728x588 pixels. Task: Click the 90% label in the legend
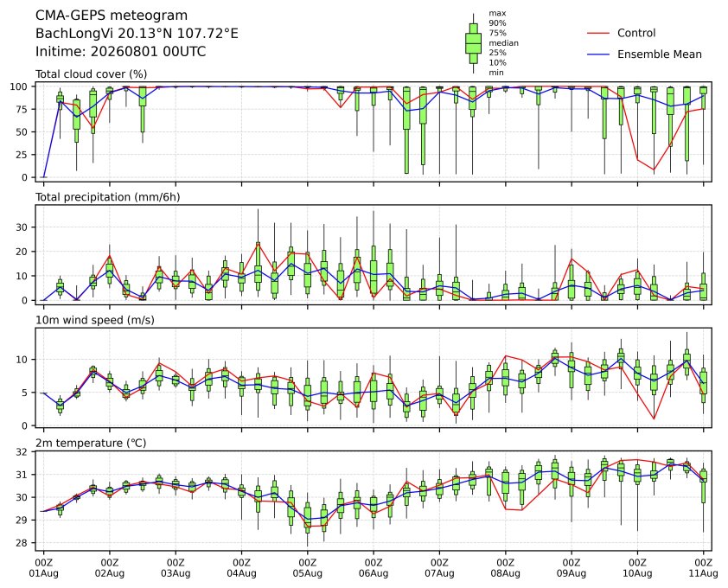point(497,22)
